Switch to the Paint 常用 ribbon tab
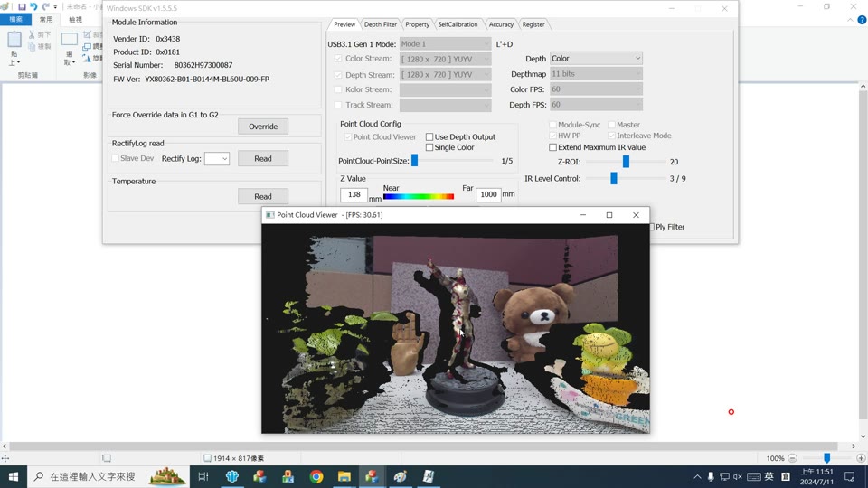The image size is (868, 488). pos(46,19)
